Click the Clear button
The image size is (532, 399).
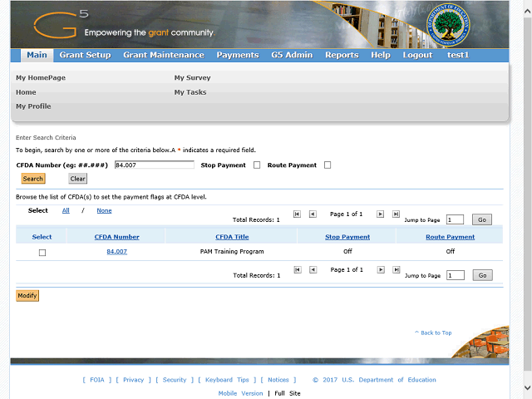[77, 179]
